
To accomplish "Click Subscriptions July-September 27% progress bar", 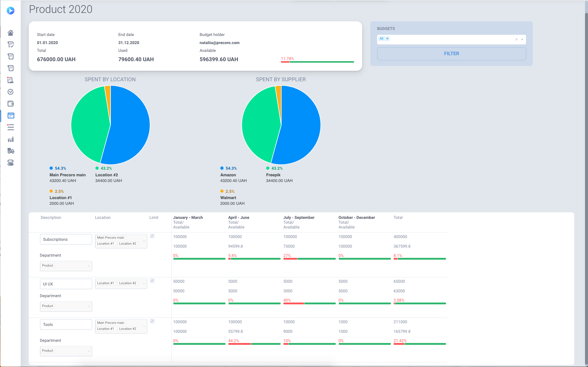I will tap(309, 259).
